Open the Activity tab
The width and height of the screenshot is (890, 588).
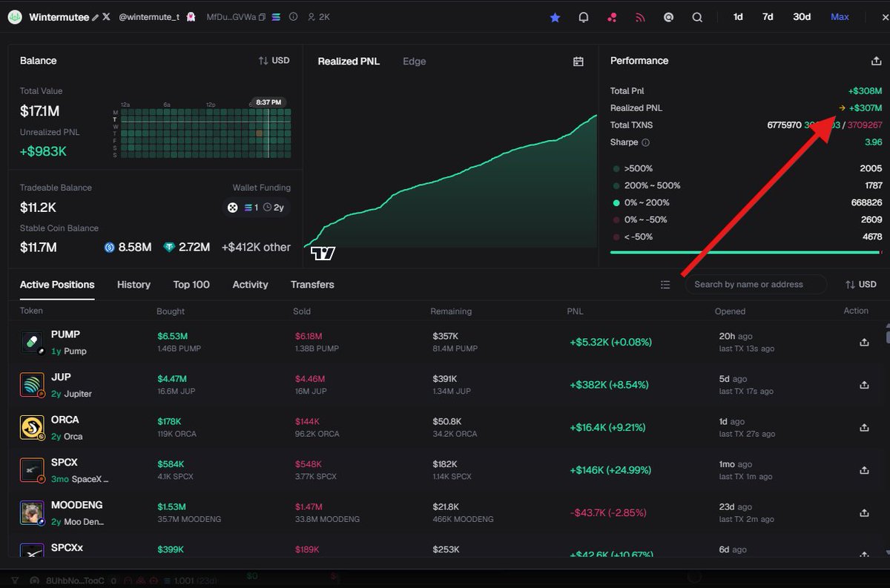click(250, 285)
